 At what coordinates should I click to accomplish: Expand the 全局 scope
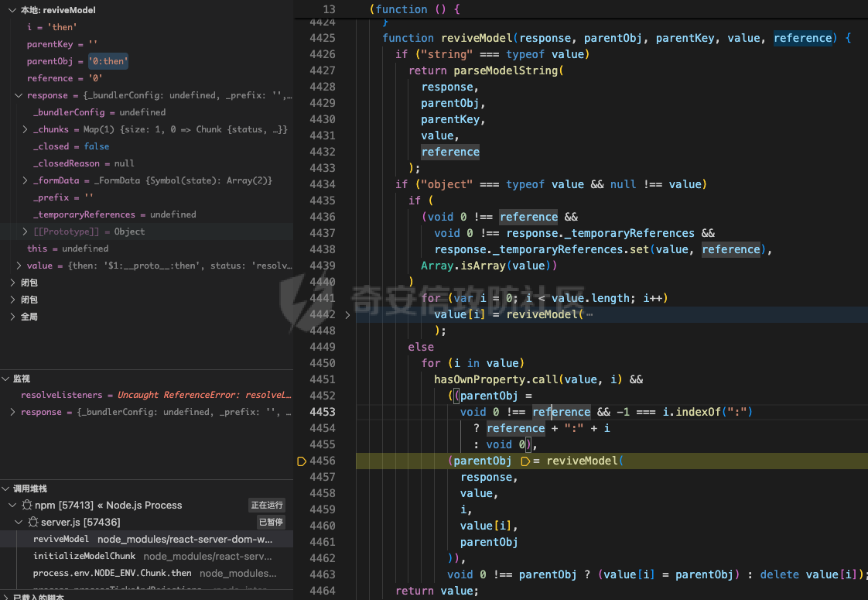[12, 317]
